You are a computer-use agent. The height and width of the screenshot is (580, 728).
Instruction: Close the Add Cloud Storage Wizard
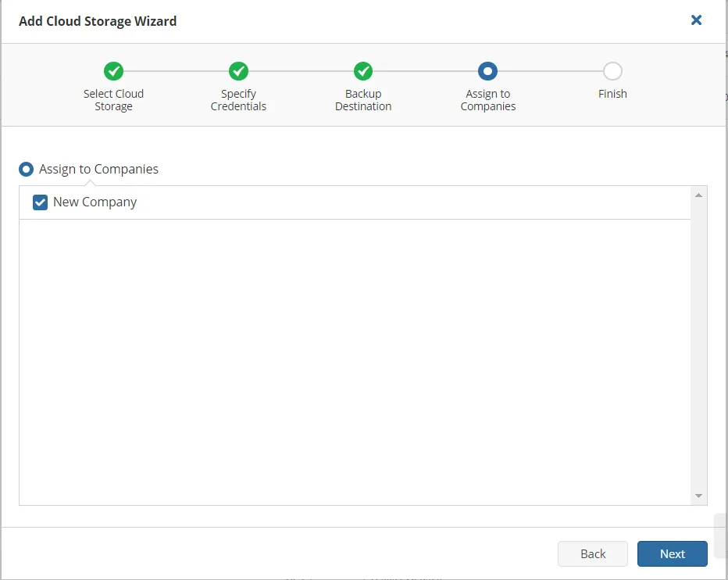point(696,20)
